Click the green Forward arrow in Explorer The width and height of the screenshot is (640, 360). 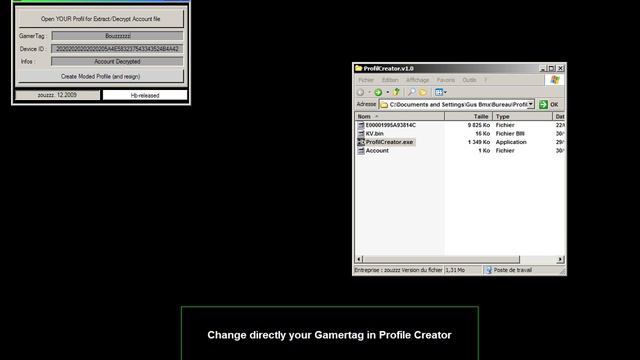point(378,92)
